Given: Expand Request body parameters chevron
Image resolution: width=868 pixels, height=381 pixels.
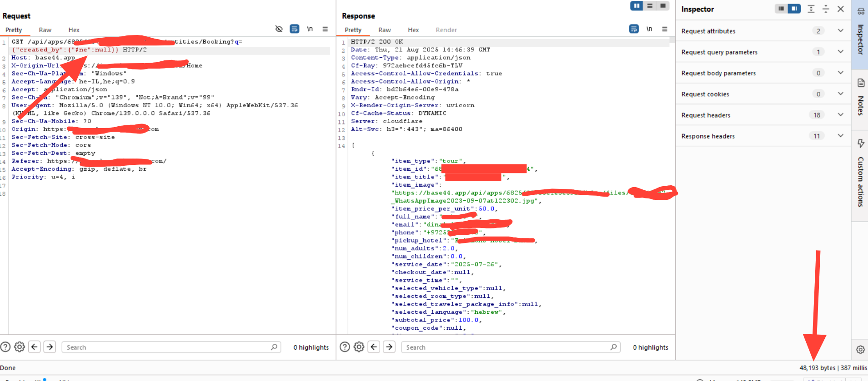Looking at the screenshot, I should pos(841,72).
